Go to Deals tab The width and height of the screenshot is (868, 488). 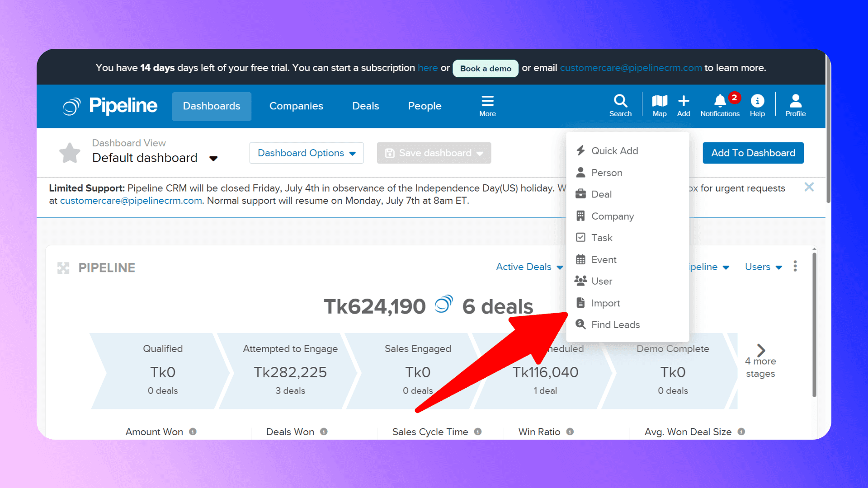tap(366, 106)
